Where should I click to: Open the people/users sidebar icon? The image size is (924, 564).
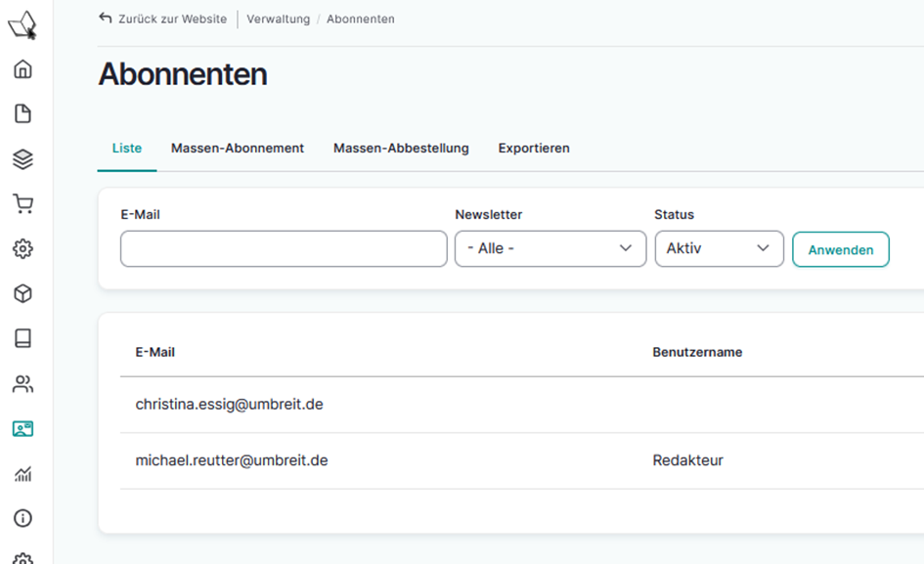click(x=22, y=384)
